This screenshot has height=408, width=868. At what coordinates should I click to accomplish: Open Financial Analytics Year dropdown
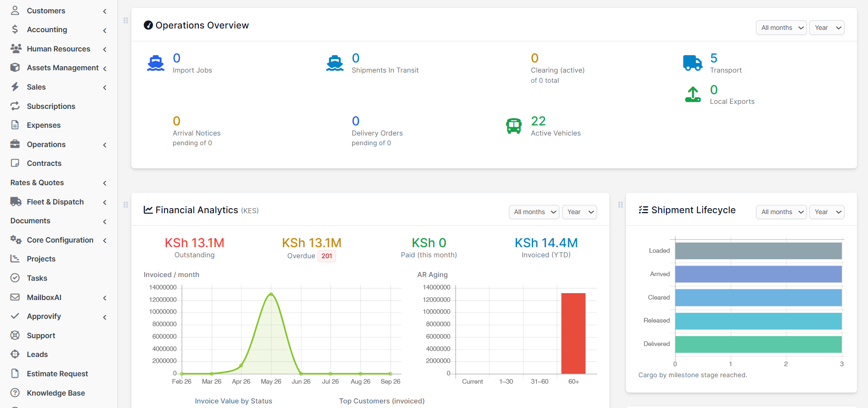click(580, 212)
